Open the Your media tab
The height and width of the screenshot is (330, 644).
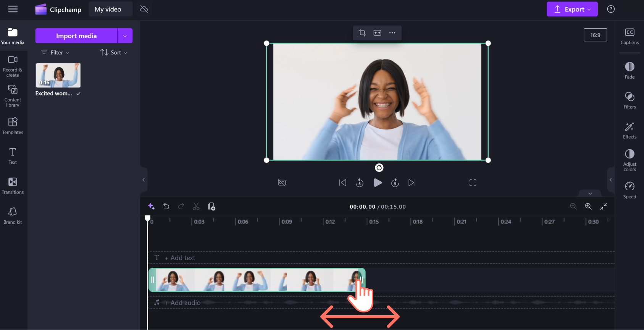pos(13,36)
